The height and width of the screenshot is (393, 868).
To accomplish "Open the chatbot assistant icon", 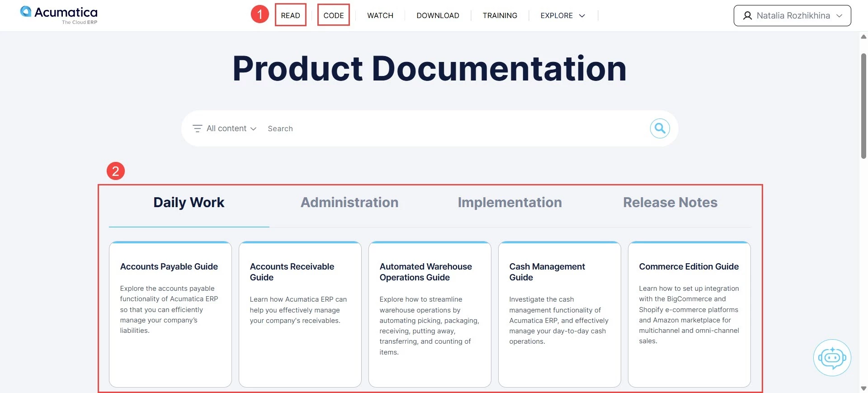I will [832, 358].
